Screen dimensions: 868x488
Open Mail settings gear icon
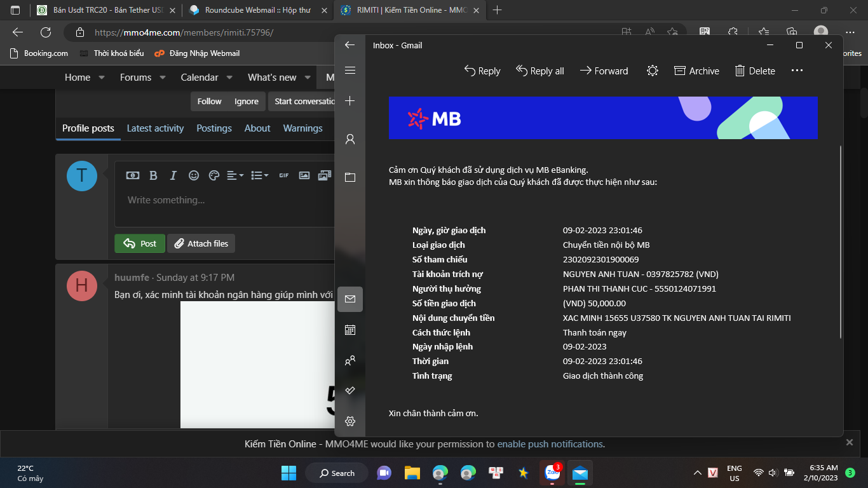tap(349, 421)
